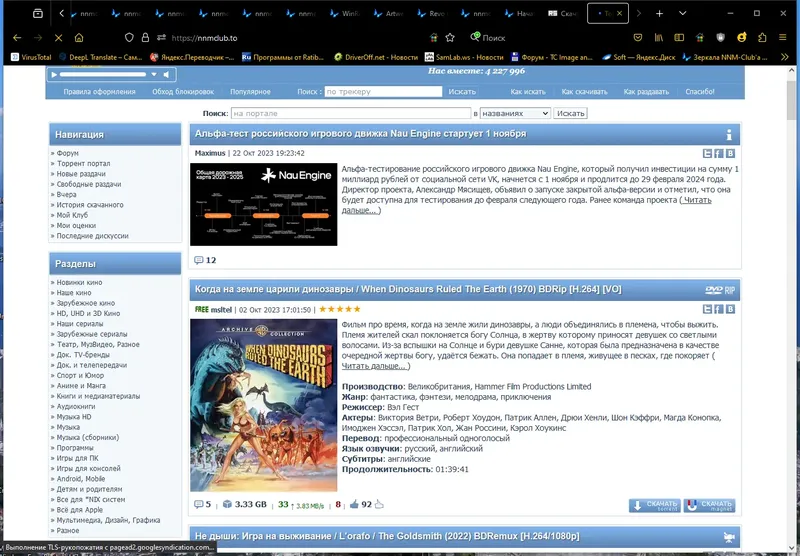Screen dimensions: 800x556
Task: Open the VirusTotal bookmark
Action: [x=32, y=57]
